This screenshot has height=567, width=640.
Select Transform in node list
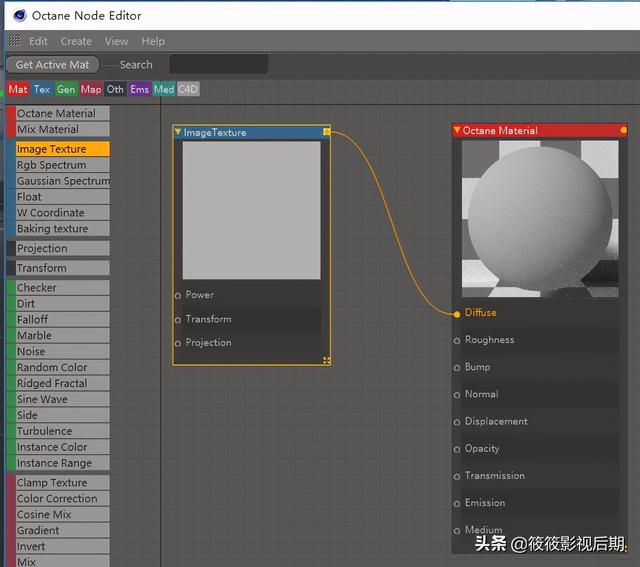coord(62,268)
